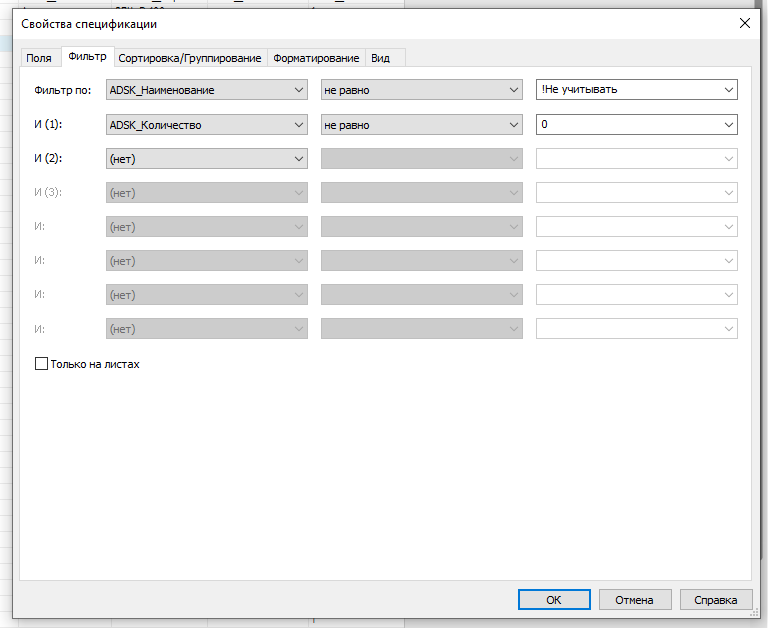Open the И (2) field dropdown showing (нет)
Viewport: 768px width, 628px height.
[x=206, y=159]
